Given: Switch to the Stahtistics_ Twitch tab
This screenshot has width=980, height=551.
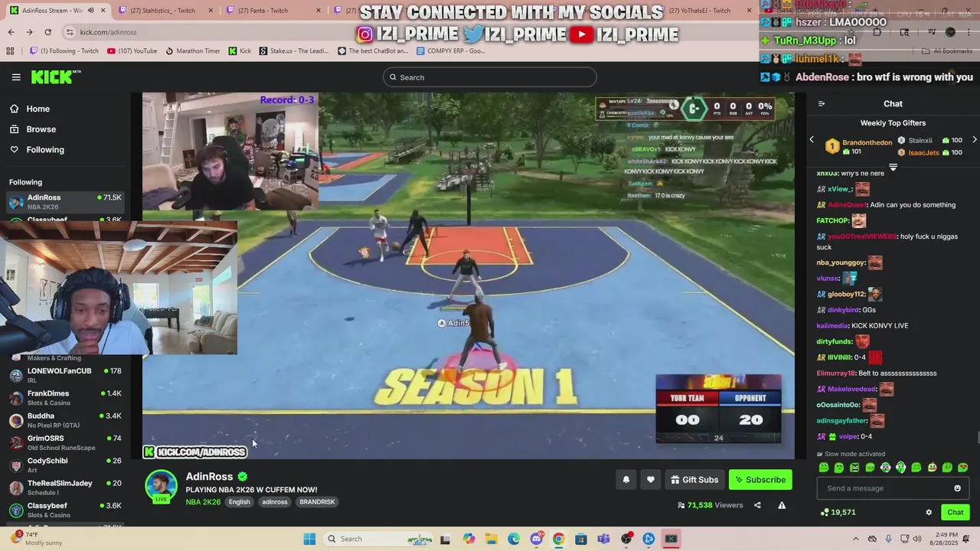Looking at the screenshot, I should [x=162, y=11].
